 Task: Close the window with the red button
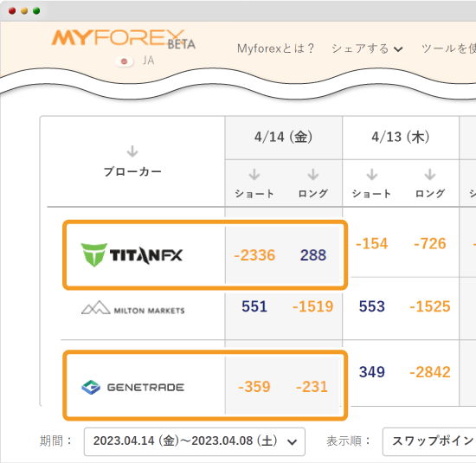[12, 11]
